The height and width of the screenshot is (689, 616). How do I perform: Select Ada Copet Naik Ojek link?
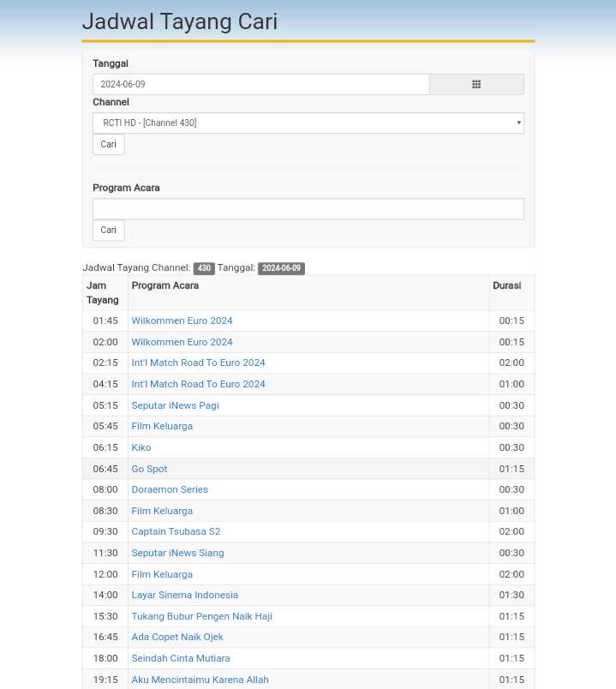point(177,637)
